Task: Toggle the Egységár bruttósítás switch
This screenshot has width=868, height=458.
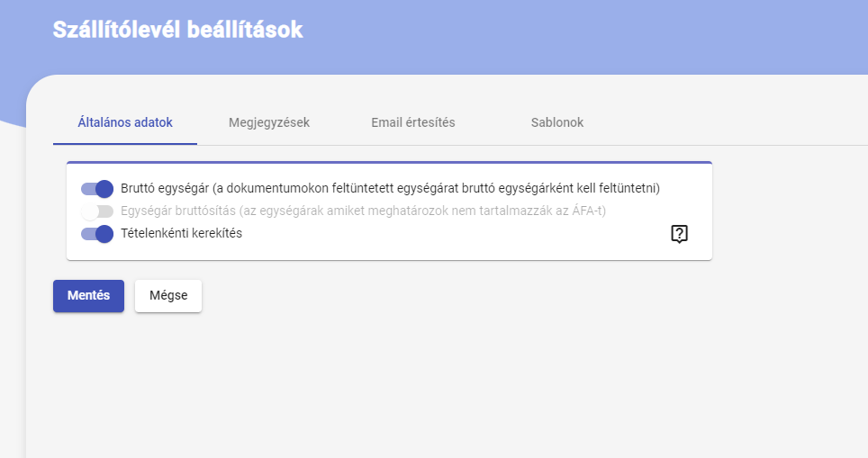Action: 97,211
